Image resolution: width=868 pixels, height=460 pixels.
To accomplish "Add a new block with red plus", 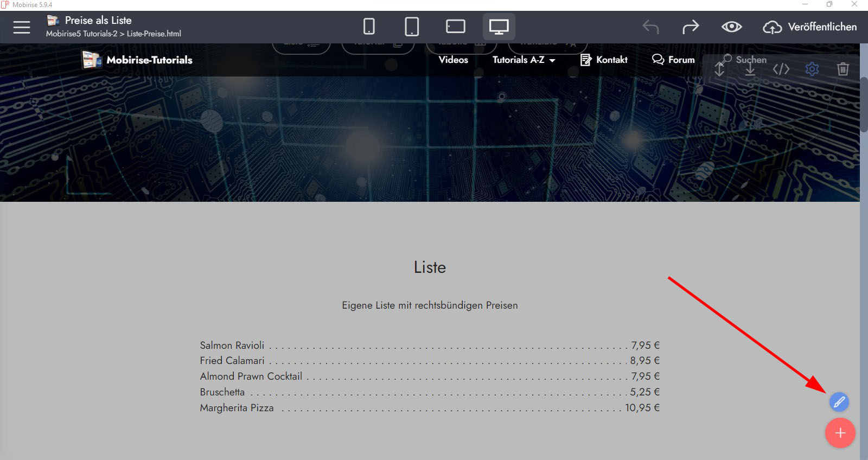I will click(x=840, y=433).
